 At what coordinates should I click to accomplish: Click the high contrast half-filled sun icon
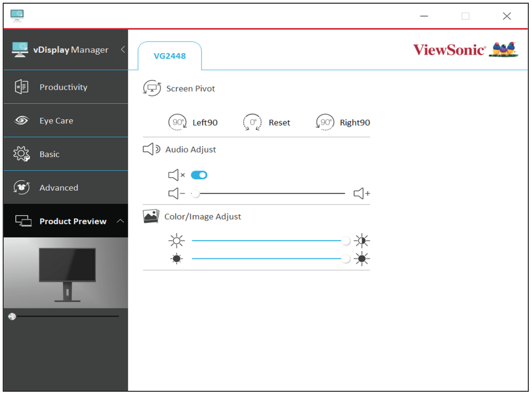click(362, 241)
